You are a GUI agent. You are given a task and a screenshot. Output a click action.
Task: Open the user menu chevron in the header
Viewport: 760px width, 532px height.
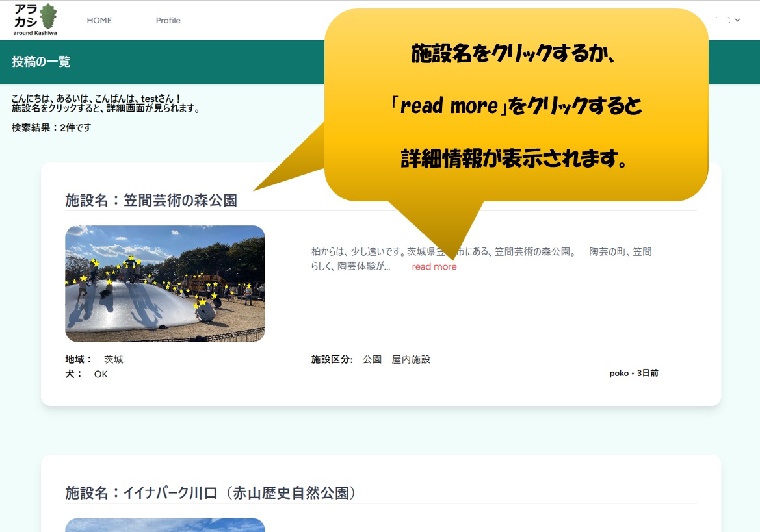coord(737,21)
